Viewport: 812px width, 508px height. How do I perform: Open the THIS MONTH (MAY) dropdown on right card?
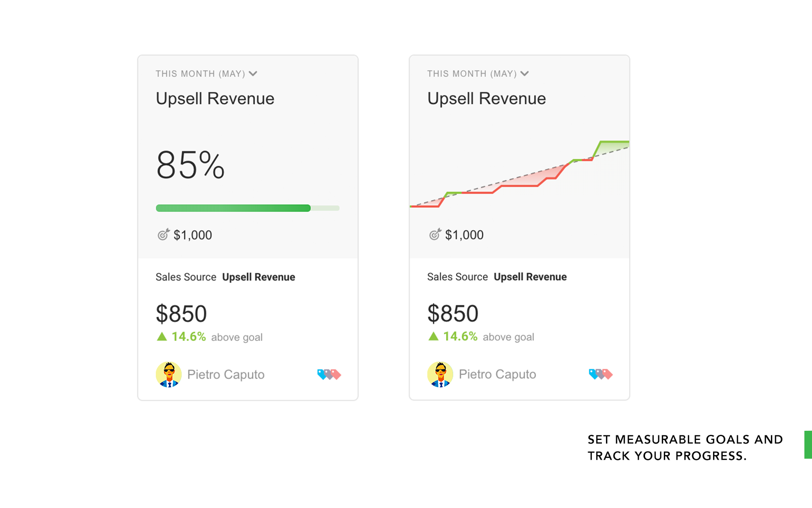[477, 74]
